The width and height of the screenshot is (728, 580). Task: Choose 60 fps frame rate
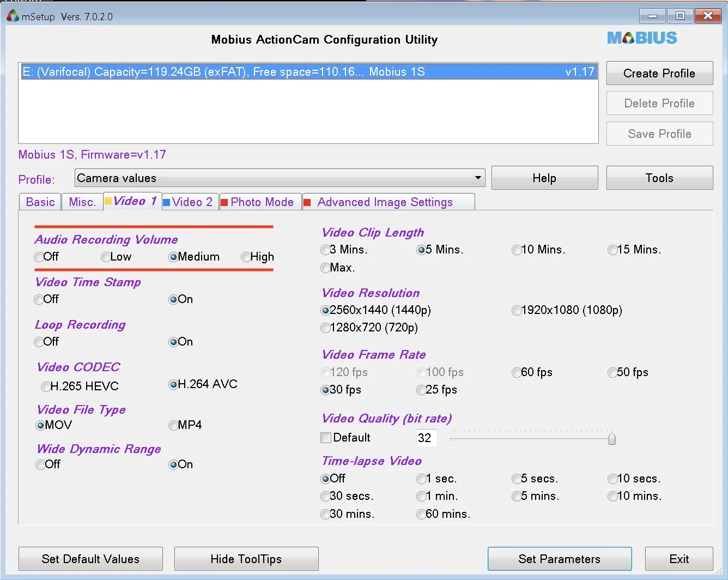517,372
